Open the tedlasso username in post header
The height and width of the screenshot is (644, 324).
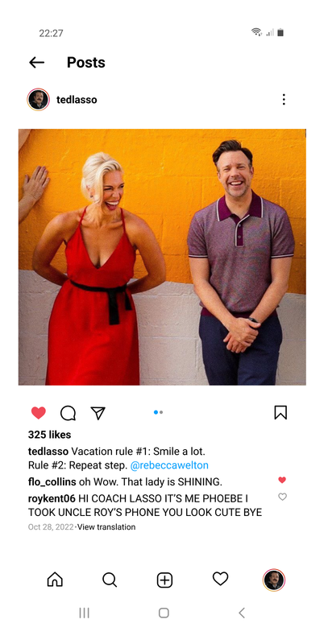77,100
